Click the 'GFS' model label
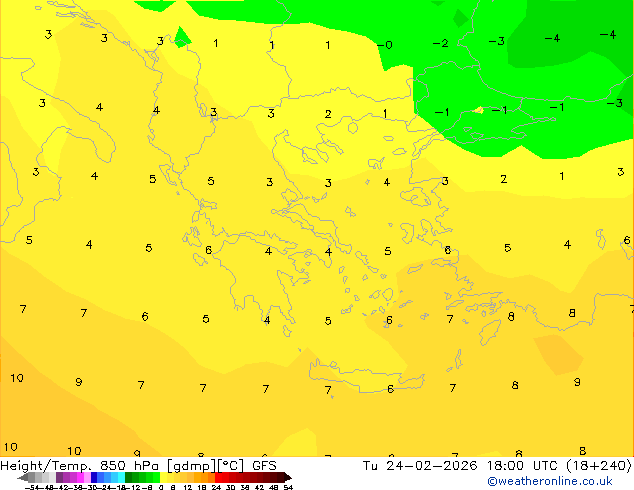Viewport: 634px width, 490px height. pyautogui.click(x=264, y=466)
